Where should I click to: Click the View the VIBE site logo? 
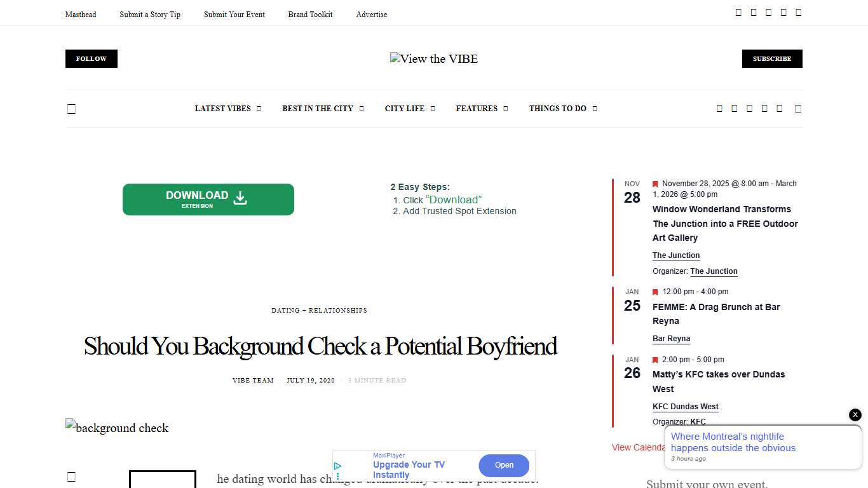tap(434, 58)
